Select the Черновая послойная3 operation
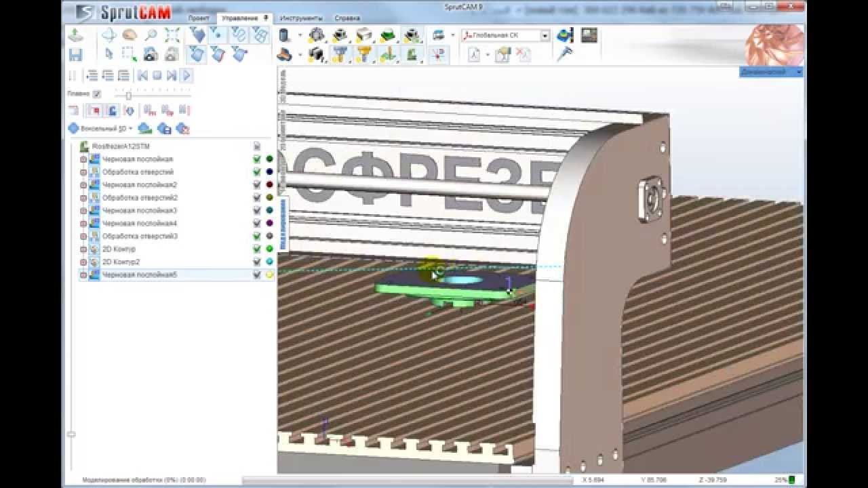 pos(140,211)
